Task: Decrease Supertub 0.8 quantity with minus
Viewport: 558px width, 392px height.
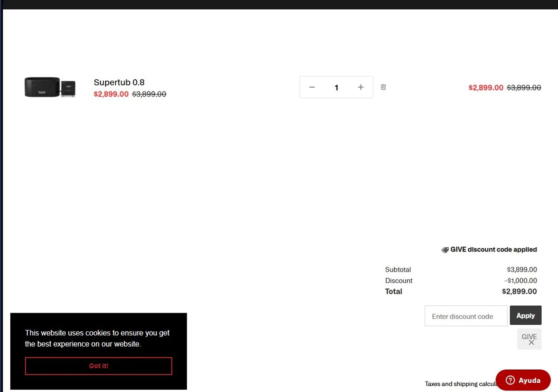Action: [312, 87]
